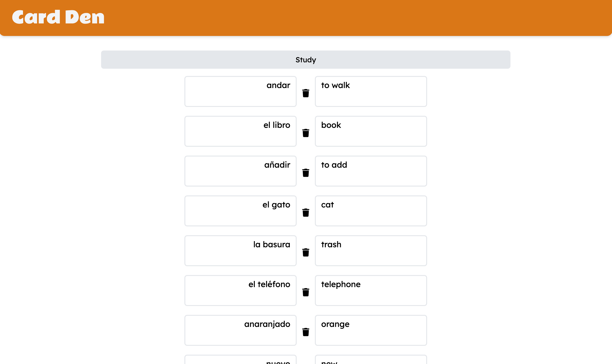Screen dimensions: 612x364
Task: Delete the 'el teléfono' flashcard
Action: click(x=306, y=293)
